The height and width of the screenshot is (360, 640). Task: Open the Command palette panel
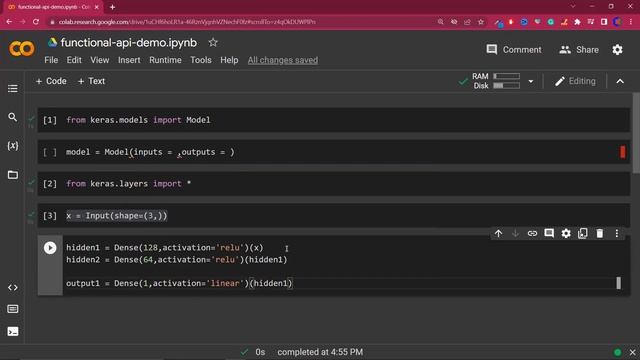[13, 309]
